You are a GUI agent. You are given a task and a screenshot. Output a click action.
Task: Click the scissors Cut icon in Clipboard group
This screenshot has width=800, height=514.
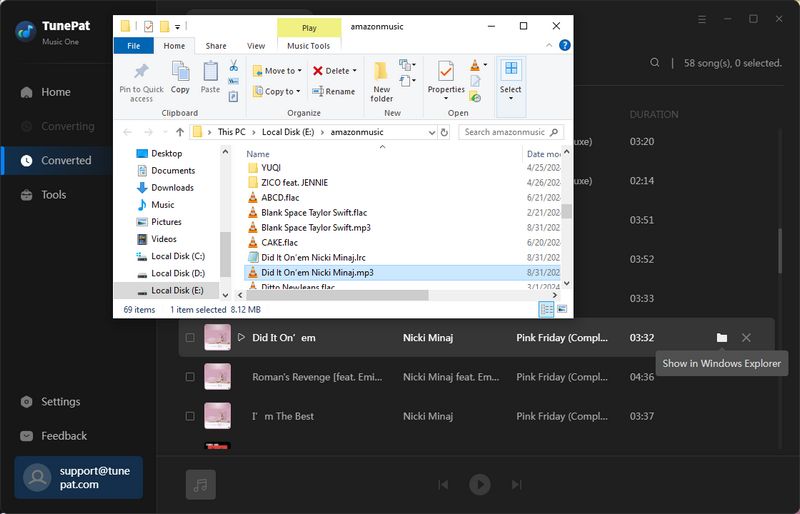coord(233,65)
